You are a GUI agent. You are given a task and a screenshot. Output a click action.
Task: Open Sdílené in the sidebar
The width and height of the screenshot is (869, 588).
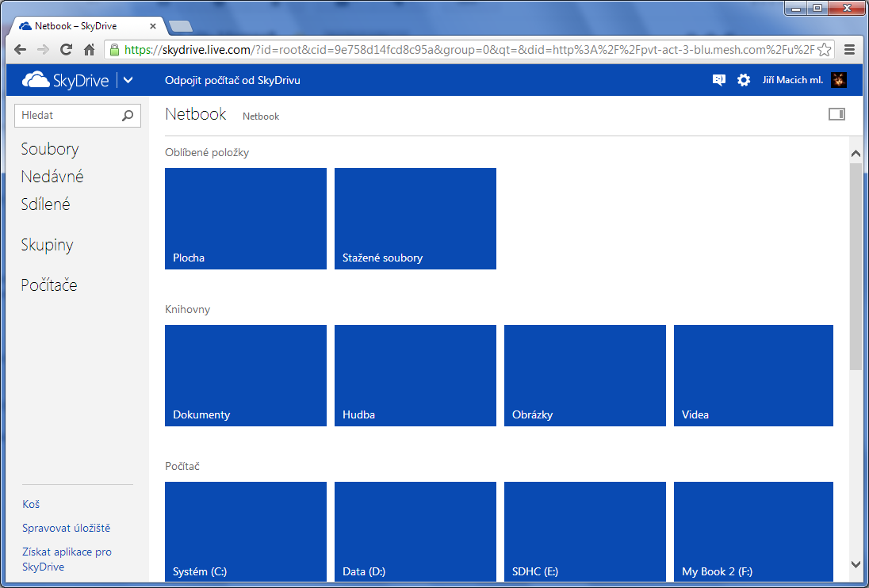(45, 204)
